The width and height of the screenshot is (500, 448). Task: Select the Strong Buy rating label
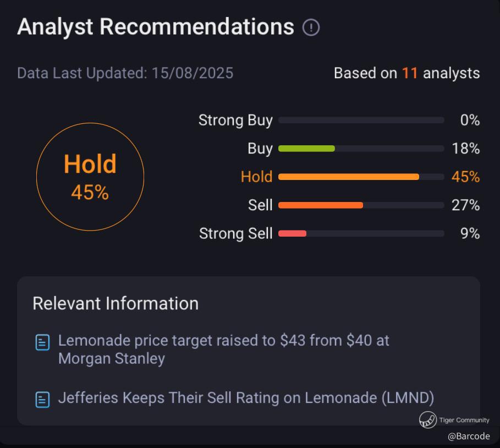235,120
